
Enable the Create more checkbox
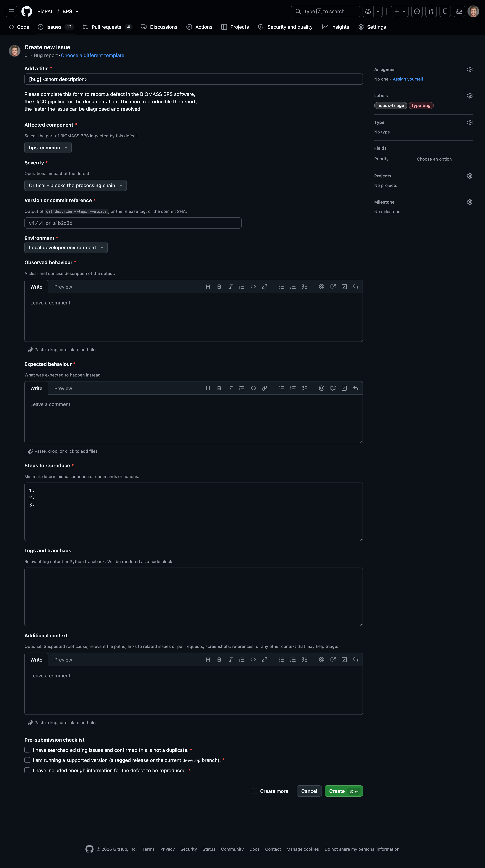255,791
